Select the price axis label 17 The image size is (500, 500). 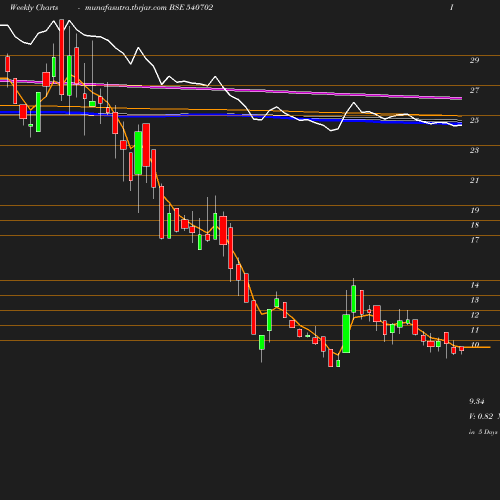click(x=475, y=240)
